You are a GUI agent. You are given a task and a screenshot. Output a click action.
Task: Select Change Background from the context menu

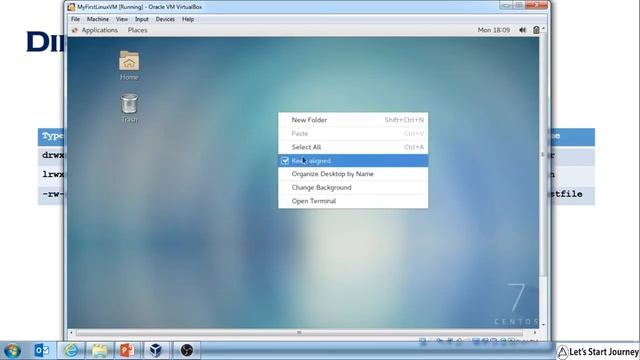click(353, 188)
